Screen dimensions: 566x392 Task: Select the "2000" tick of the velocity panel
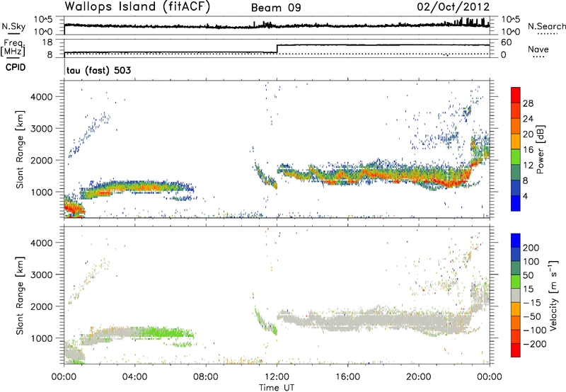[41, 306]
